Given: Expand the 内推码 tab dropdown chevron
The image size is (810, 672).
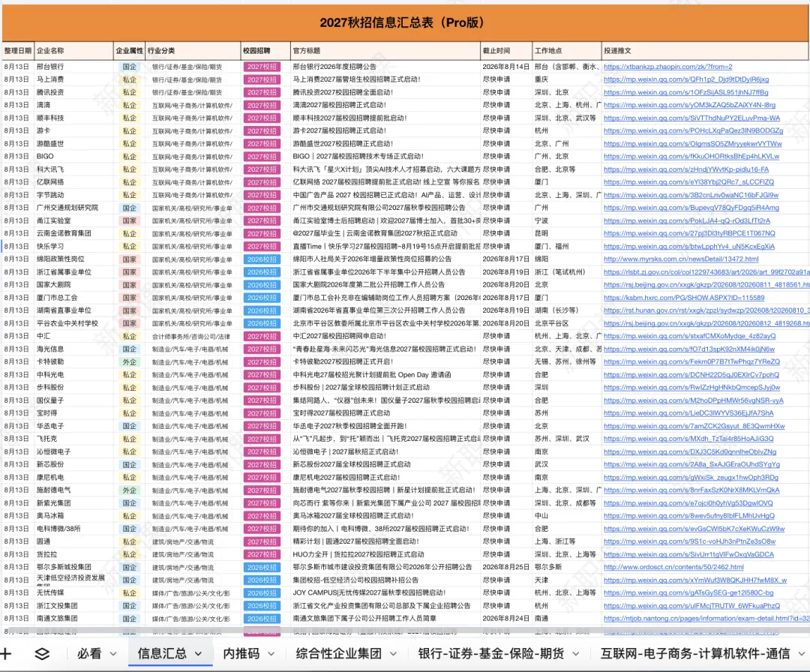Looking at the screenshot, I should [271, 654].
